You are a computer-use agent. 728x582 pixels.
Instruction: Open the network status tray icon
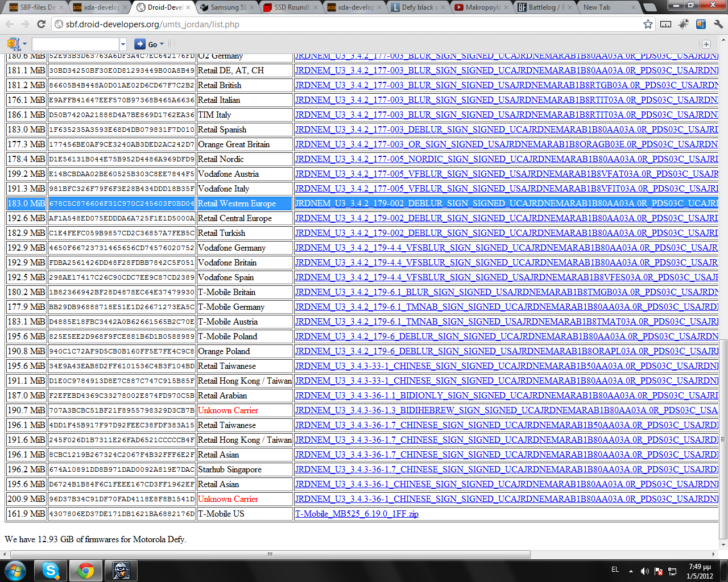[x=672, y=571]
